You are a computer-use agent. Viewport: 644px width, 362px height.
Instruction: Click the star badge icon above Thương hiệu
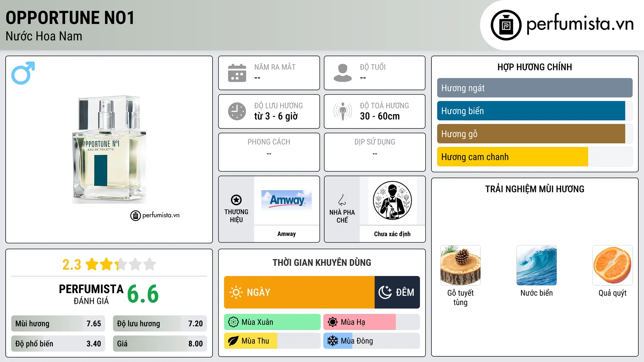click(x=236, y=200)
